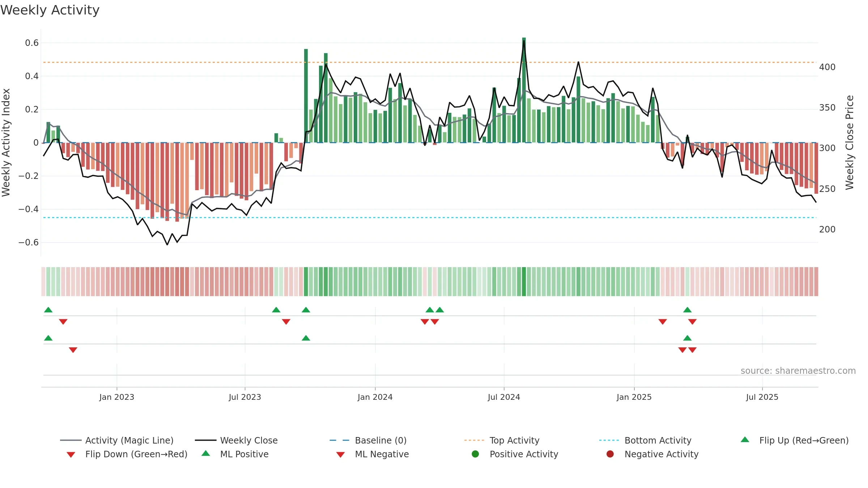Toggle the ML Negative legend entry
This screenshot has height=488, width=868.
[x=373, y=454]
